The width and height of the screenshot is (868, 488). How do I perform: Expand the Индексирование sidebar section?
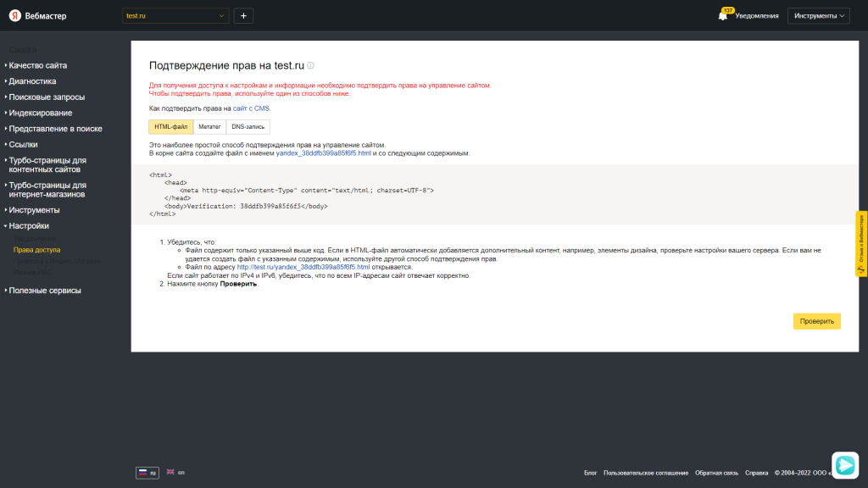point(40,113)
